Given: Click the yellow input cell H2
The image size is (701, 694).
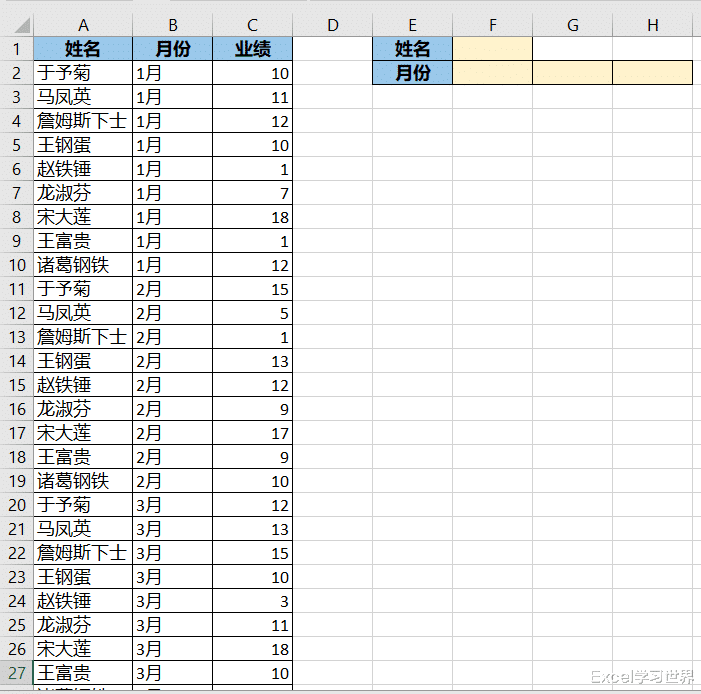Looking at the screenshot, I should click(653, 73).
